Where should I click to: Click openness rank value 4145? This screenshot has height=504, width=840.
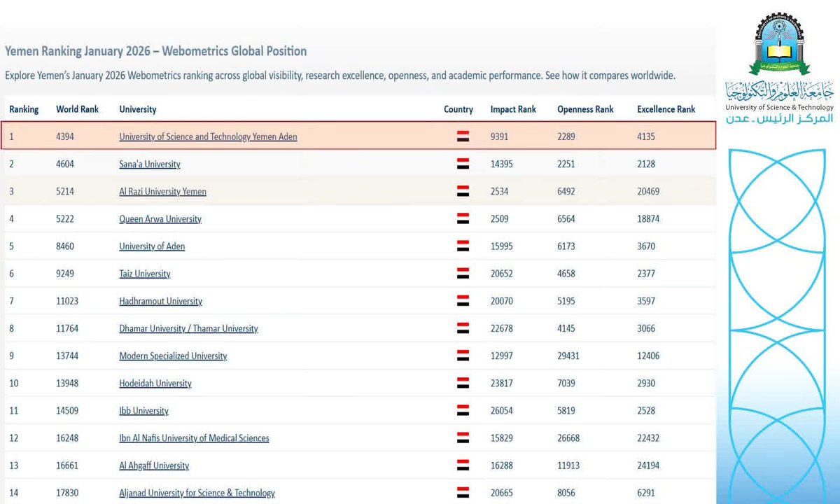(566, 328)
